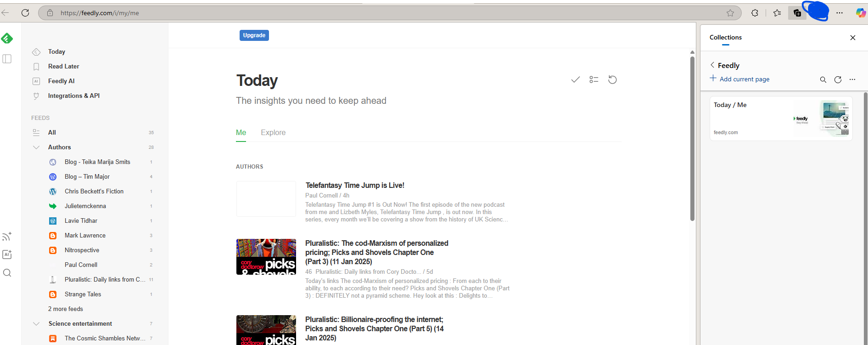Open Today in the sidebar
Screen dimensions: 868x345
(56, 52)
